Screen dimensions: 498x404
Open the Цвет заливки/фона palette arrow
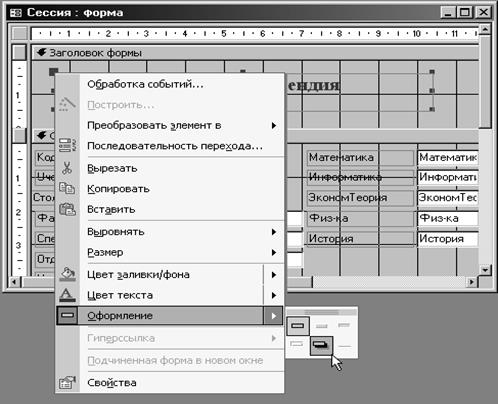[274, 275]
